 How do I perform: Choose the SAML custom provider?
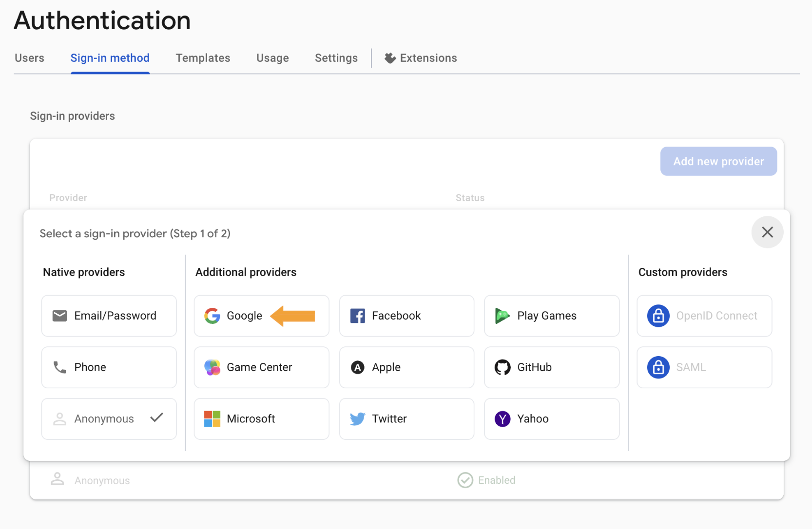tap(705, 367)
